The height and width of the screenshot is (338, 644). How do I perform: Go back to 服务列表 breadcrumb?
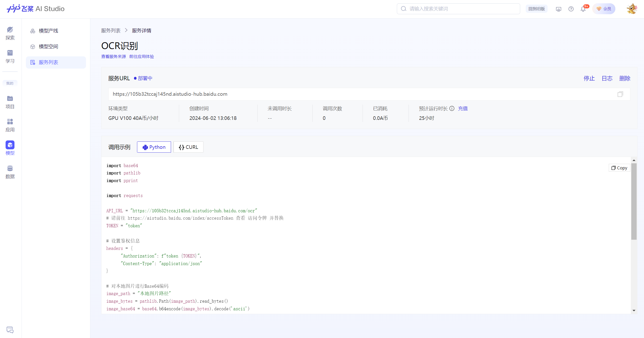click(111, 30)
